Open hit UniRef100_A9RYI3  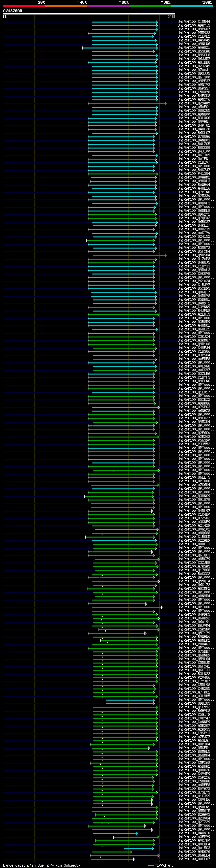[194, 26]
